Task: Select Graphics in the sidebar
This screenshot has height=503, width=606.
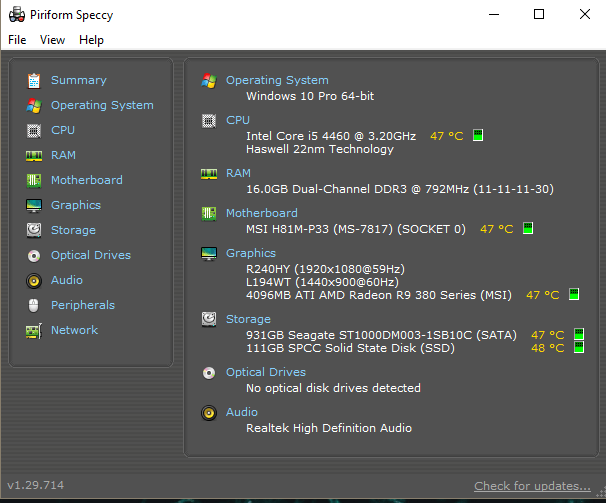Action: [76, 205]
